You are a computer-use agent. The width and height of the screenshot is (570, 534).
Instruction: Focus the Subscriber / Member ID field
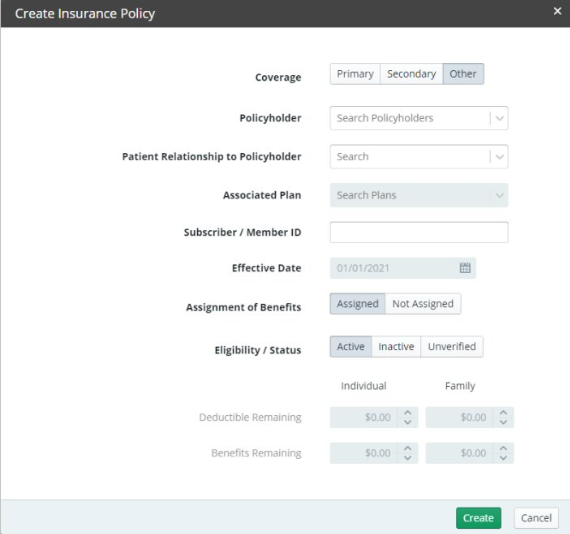point(419,232)
